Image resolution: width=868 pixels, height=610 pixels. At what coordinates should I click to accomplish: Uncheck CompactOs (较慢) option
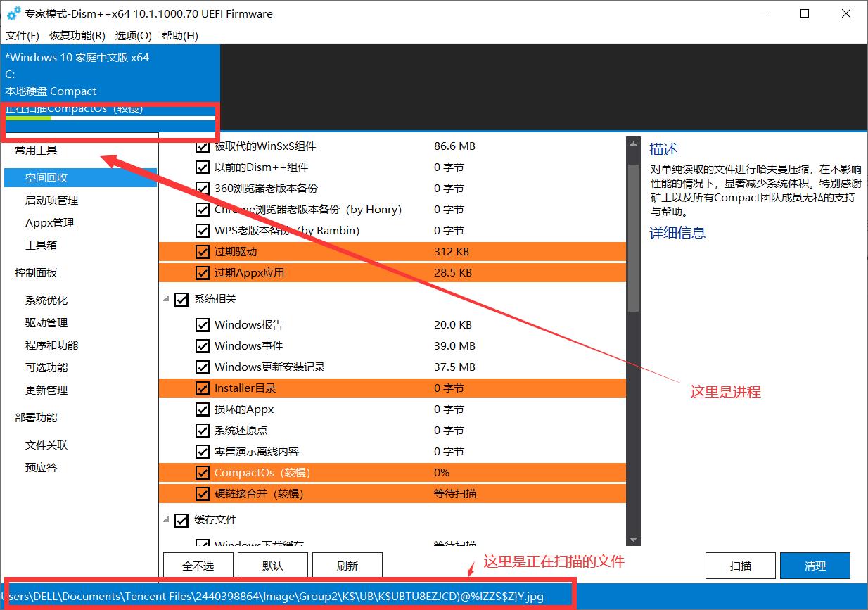click(202, 472)
